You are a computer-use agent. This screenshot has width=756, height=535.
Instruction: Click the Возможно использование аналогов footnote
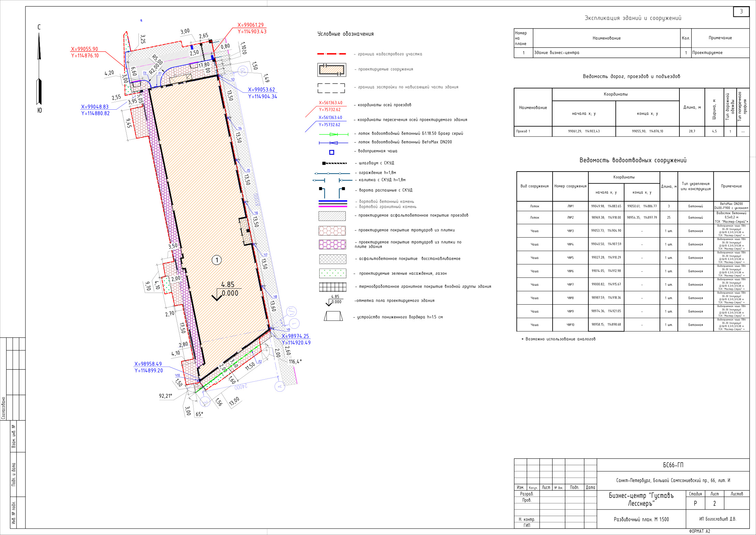(558, 339)
